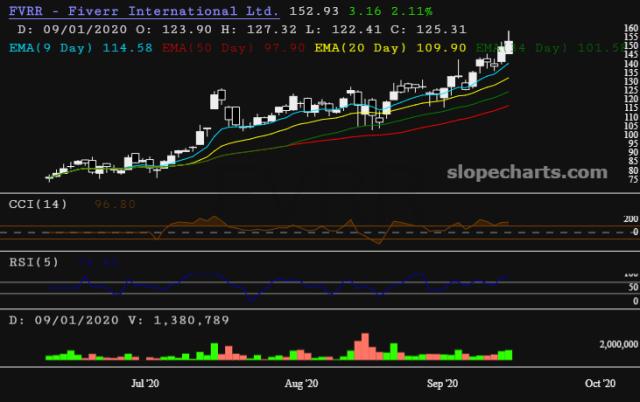Open the FVRR - Fiverr International Ltd. link
640x402 pixels.
(x=144, y=11)
